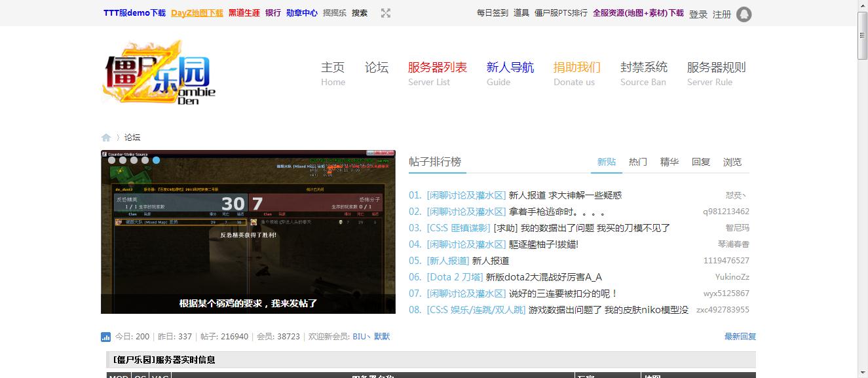
Task: Click the home breadcrumb icon
Action: click(106, 138)
